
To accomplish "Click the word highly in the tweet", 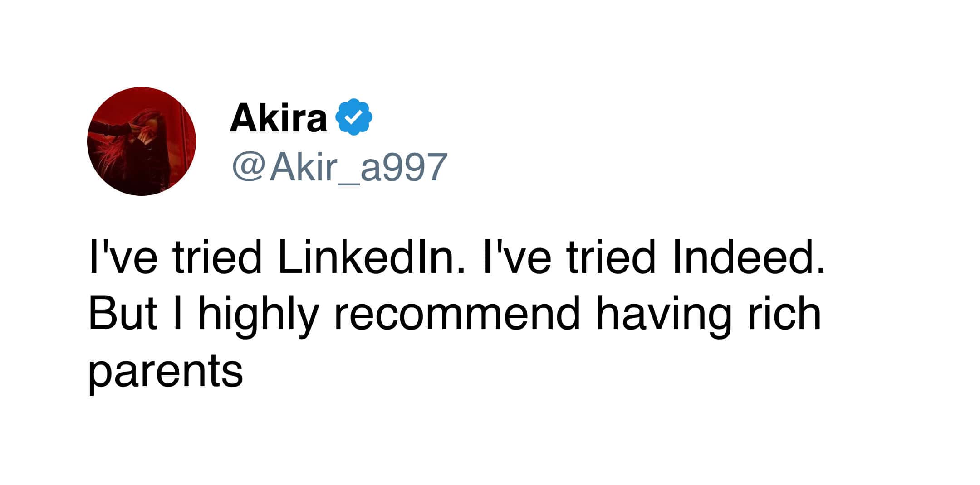I will tap(258, 315).
